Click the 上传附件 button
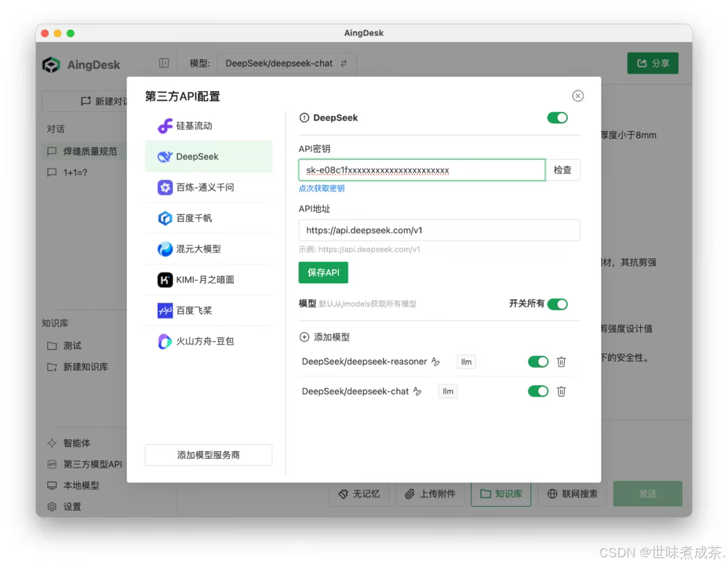The width and height of the screenshot is (728, 564). 430,494
